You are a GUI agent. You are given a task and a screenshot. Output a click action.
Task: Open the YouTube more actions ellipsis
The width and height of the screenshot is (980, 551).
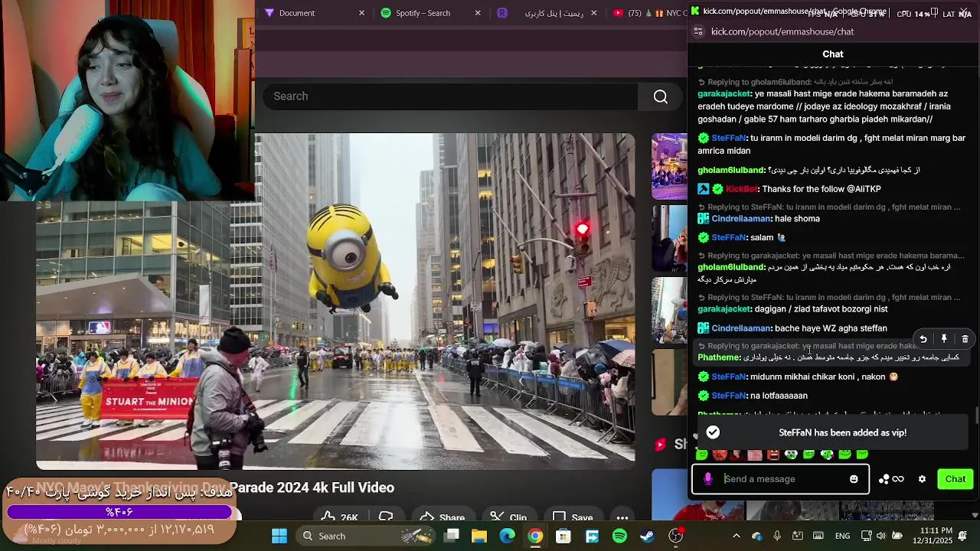tap(622, 517)
